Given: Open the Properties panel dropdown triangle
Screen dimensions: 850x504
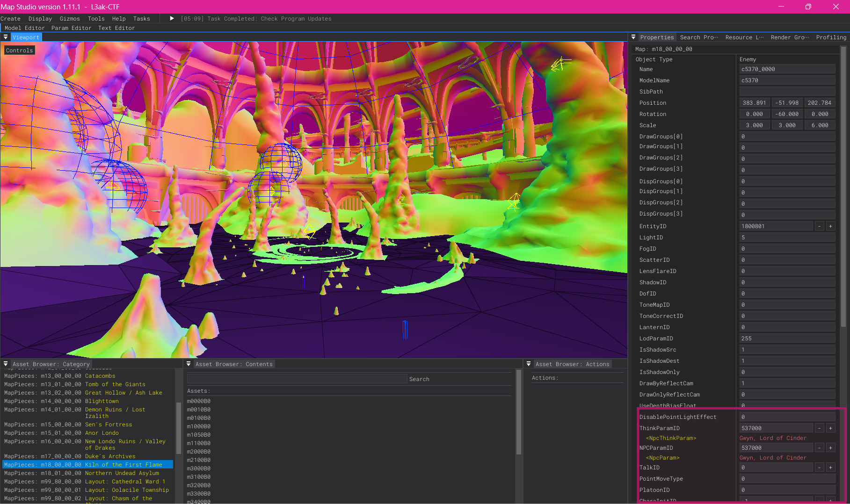Looking at the screenshot, I should click(x=633, y=37).
